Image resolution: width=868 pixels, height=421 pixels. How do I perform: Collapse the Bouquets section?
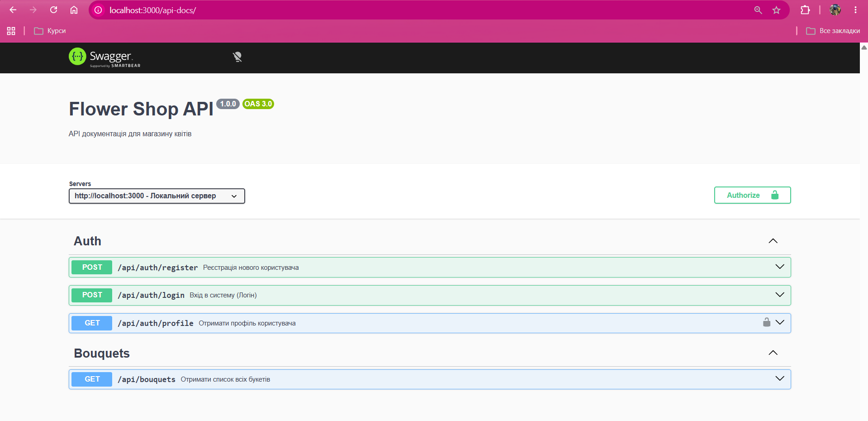click(773, 353)
